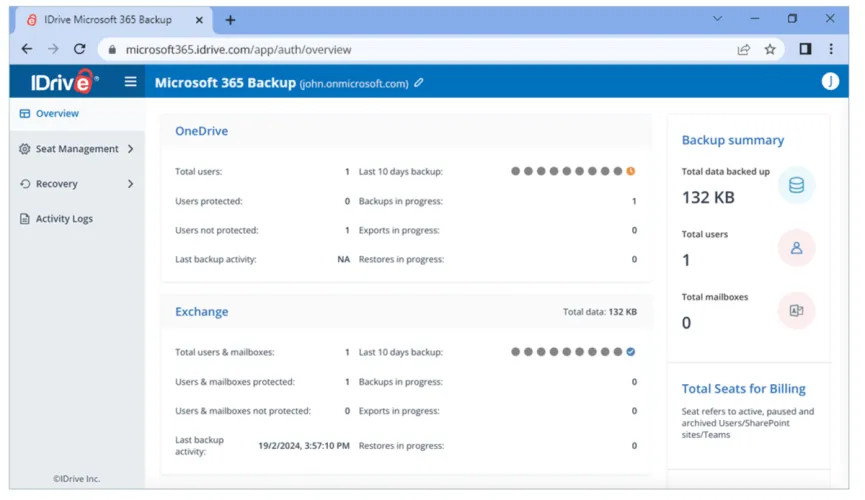
Task: Click the total users person icon
Action: click(796, 248)
